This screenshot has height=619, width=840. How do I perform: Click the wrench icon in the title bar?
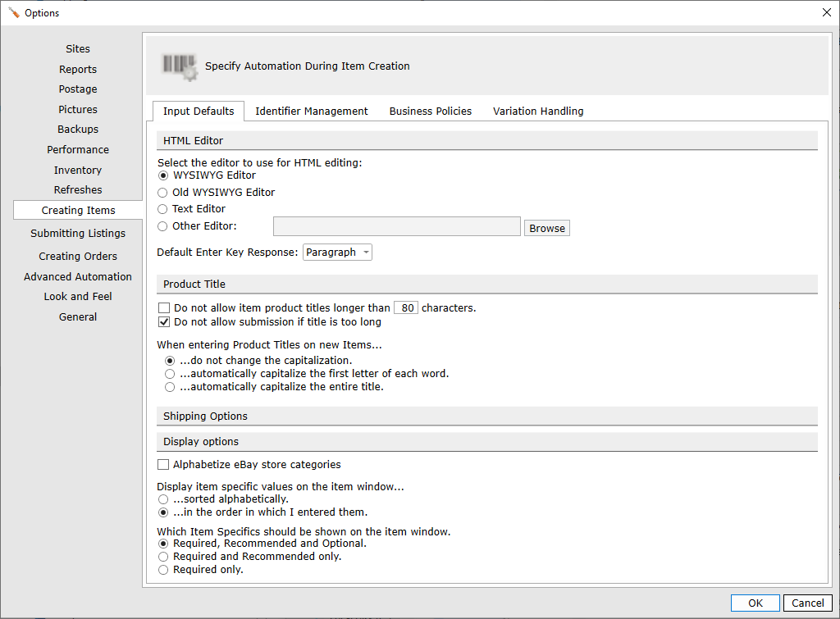pyautogui.click(x=13, y=12)
